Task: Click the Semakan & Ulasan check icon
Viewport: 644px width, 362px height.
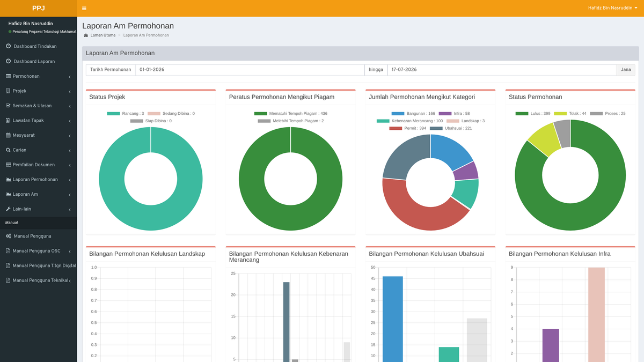Action: coord(8,106)
